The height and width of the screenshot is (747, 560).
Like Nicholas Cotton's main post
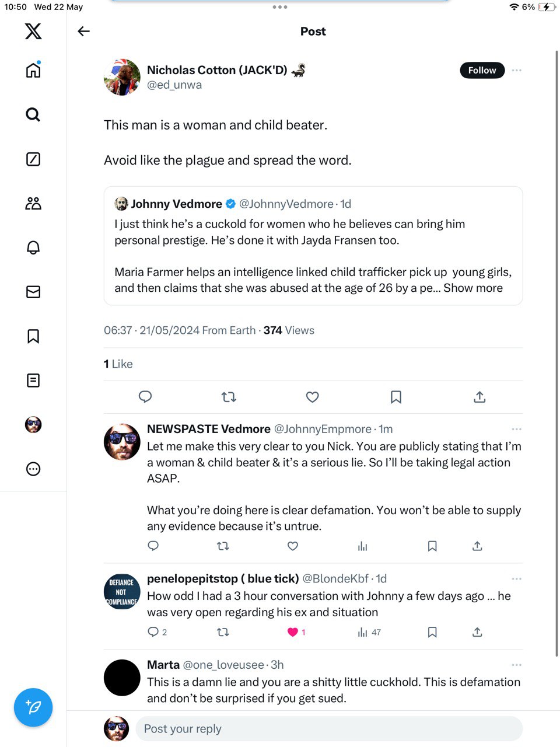[313, 397]
